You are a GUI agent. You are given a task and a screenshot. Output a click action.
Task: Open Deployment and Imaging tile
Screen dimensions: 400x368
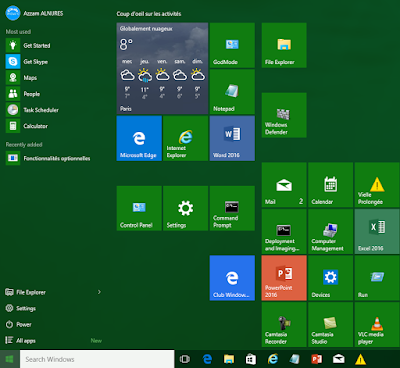[x=284, y=232]
